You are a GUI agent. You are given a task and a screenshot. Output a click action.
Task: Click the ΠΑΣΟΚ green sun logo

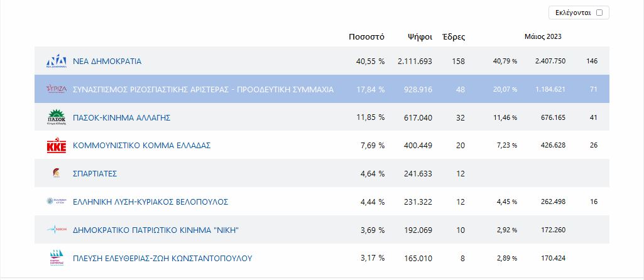[x=57, y=117]
